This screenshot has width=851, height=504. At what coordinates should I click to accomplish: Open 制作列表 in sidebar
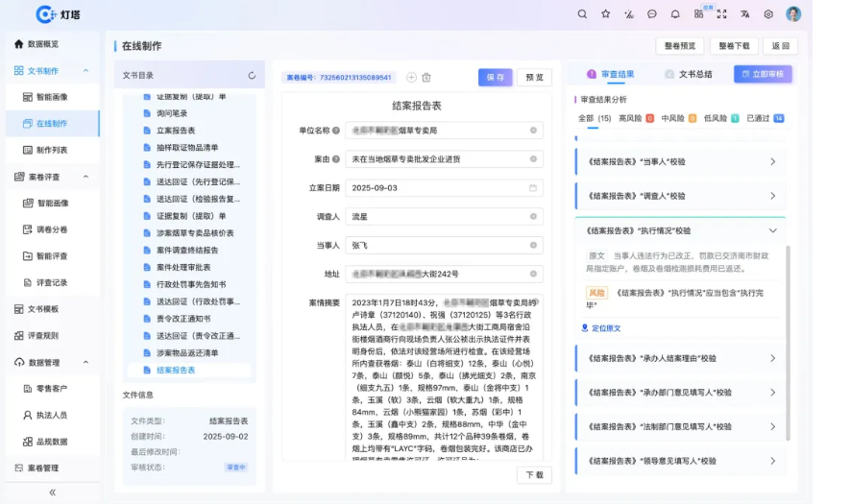click(x=52, y=151)
